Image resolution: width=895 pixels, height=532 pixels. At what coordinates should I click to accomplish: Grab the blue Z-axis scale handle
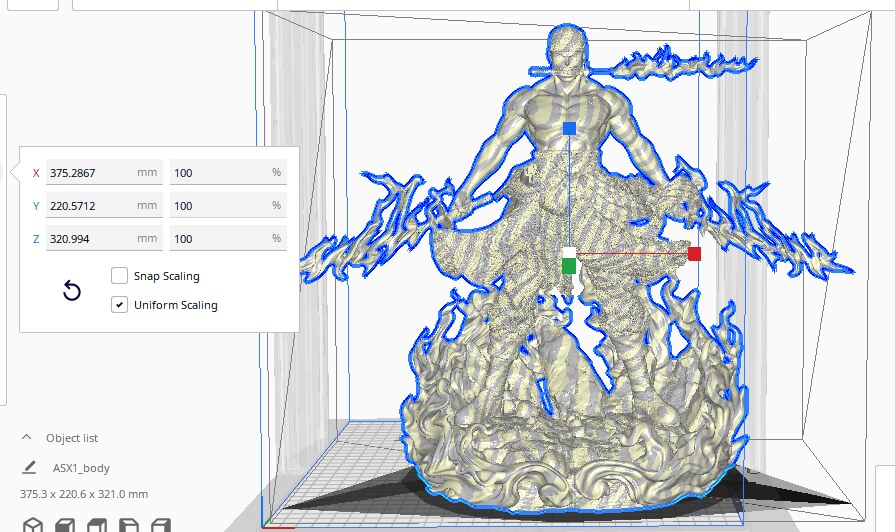coord(569,128)
